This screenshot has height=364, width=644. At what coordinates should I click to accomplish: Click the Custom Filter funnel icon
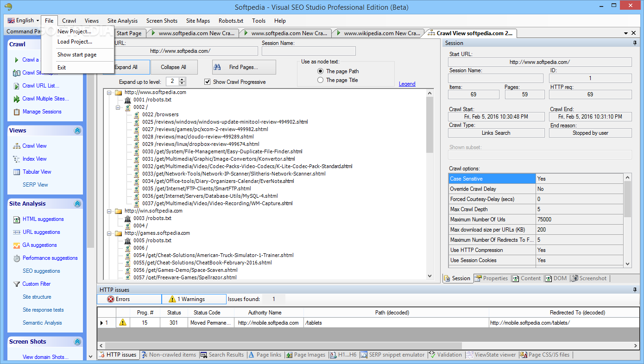[17, 284]
